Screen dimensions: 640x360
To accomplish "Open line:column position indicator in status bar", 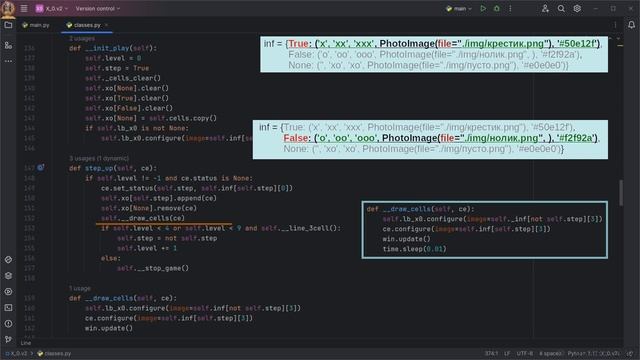I will (491, 353).
